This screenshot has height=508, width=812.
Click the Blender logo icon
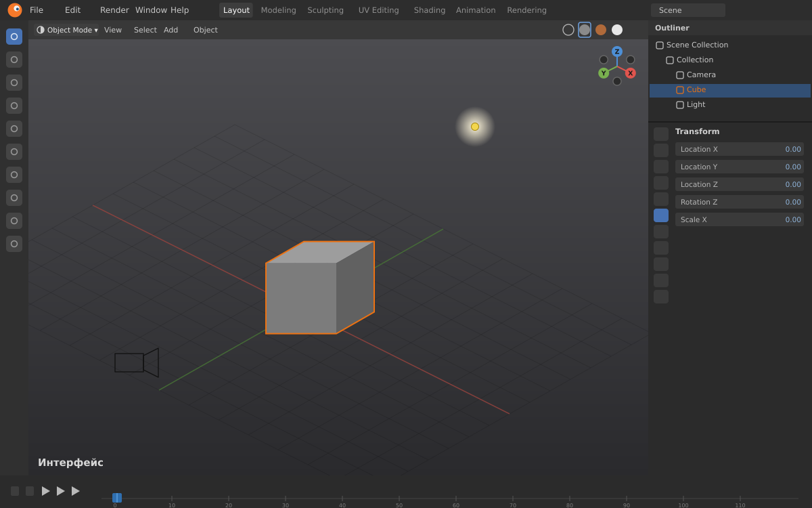pos(15,10)
